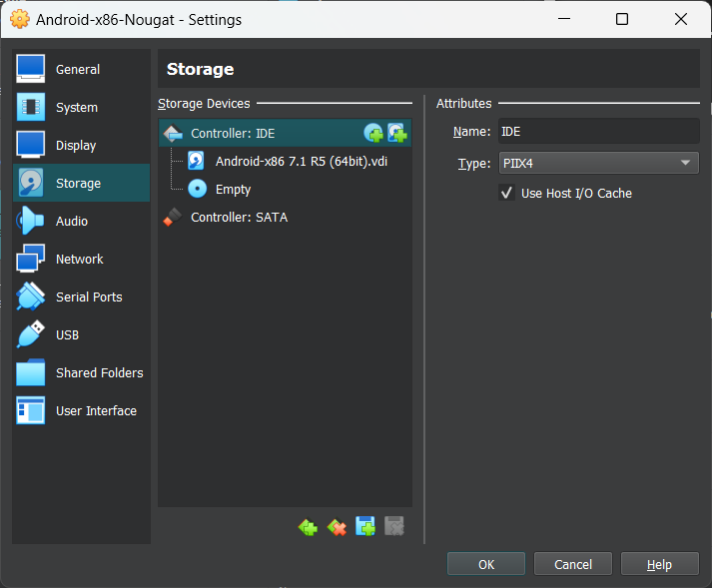The width and height of the screenshot is (712, 588).
Task: Click the User Interface window icon
Action: (30, 410)
